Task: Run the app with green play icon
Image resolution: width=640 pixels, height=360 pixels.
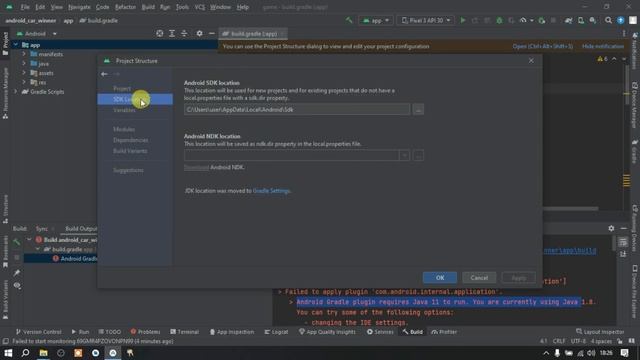Action: click(462, 20)
